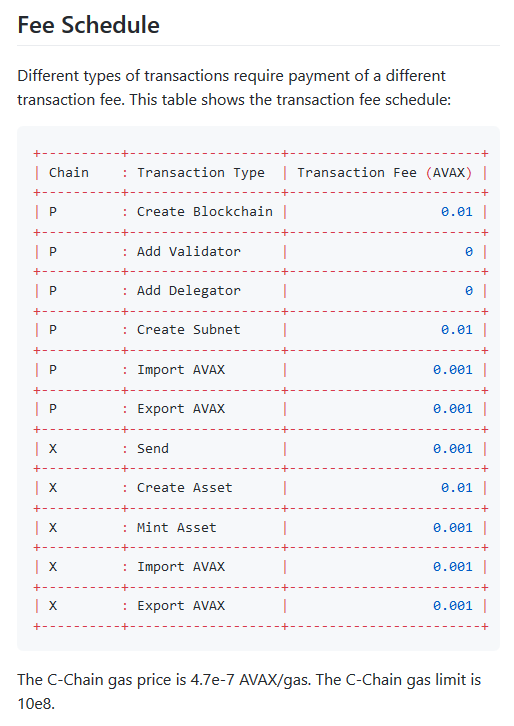
Task: Click the 'Add Validator' transaction type
Action: 188,251
